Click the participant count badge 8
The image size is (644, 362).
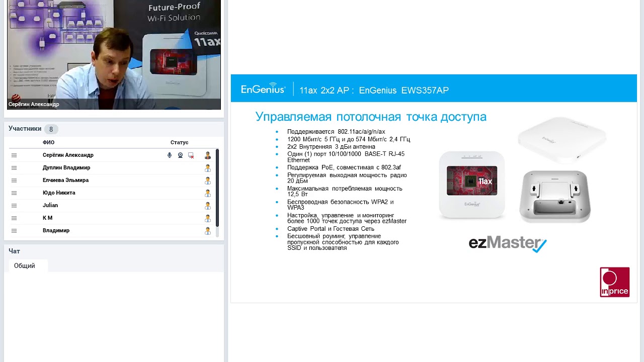[51, 129]
